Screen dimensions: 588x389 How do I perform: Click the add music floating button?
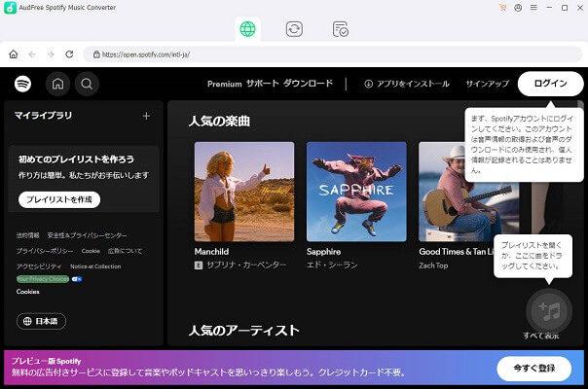549,311
